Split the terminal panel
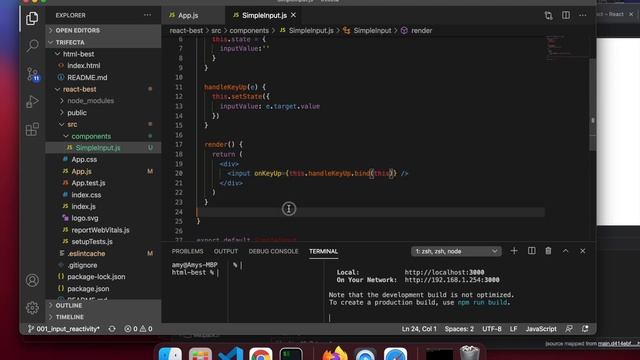 [531, 251]
